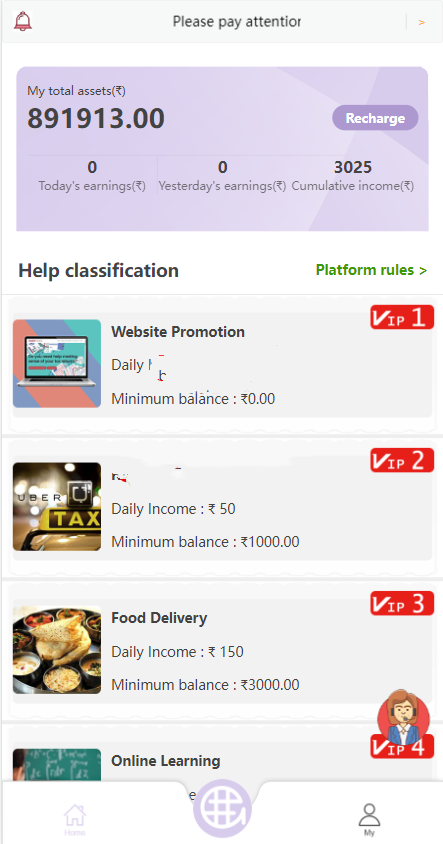Open the Platform rules link
The width and height of the screenshot is (443, 844).
click(x=371, y=270)
